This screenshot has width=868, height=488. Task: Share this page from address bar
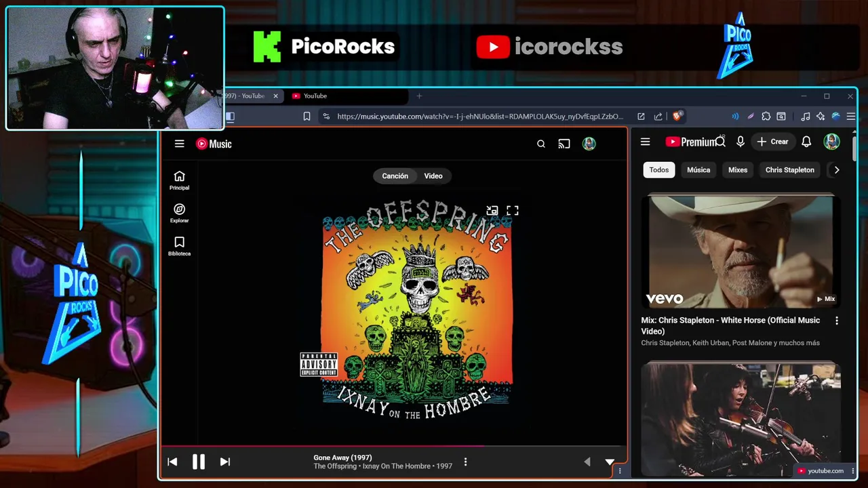658,117
